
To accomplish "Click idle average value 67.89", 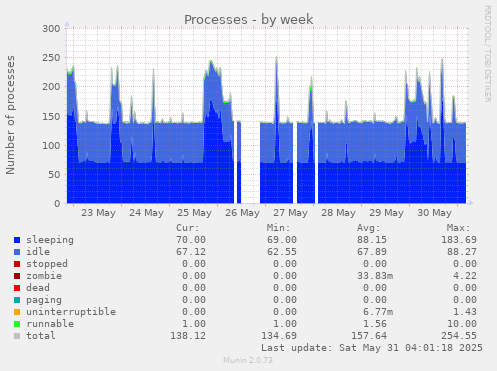I will pyautogui.click(x=372, y=252).
